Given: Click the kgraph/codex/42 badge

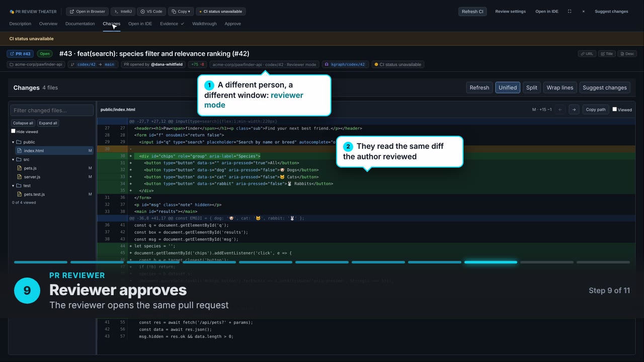Looking at the screenshot, I should click(346, 64).
